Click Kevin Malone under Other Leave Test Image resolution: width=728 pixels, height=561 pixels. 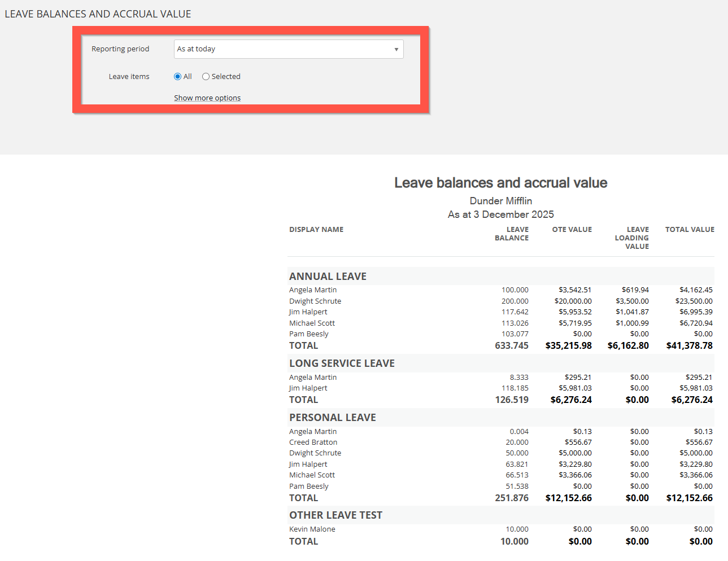(x=312, y=529)
